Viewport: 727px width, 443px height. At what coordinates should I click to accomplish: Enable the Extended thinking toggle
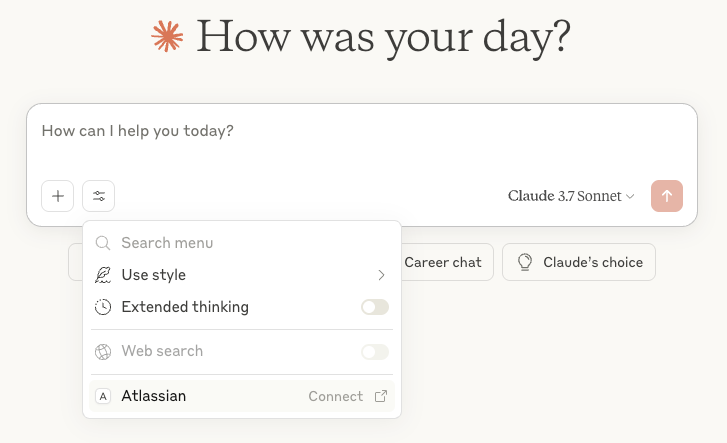pos(375,307)
